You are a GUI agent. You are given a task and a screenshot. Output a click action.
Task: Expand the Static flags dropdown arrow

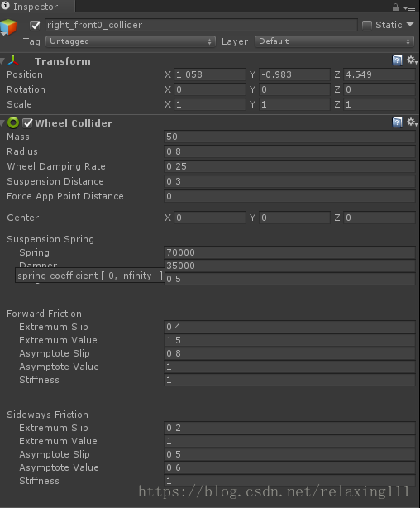pos(410,25)
